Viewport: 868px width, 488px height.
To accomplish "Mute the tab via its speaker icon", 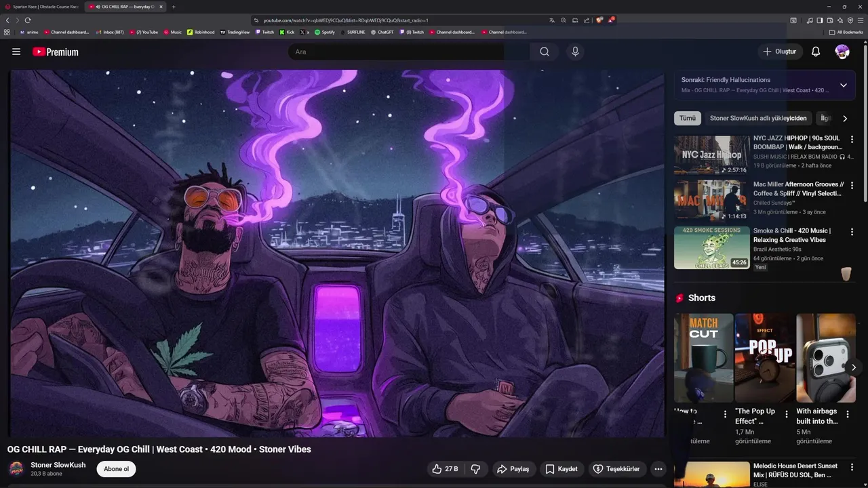I will point(98,7).
